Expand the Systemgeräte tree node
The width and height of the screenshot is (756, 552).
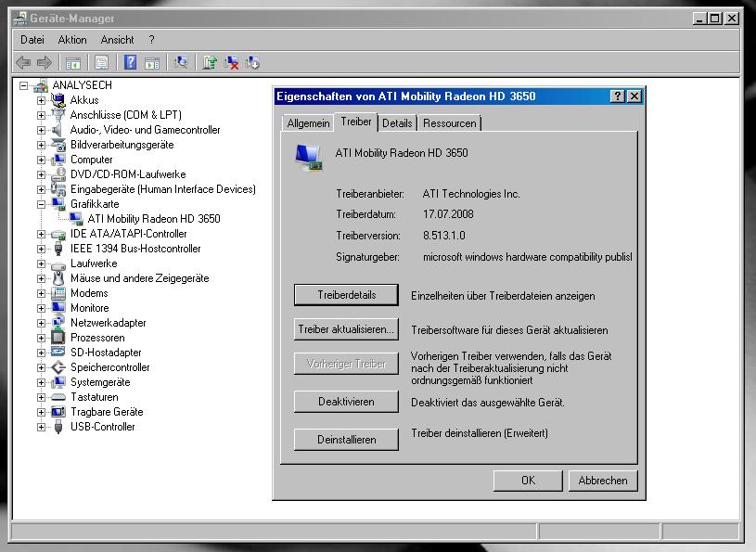(42, 383)
